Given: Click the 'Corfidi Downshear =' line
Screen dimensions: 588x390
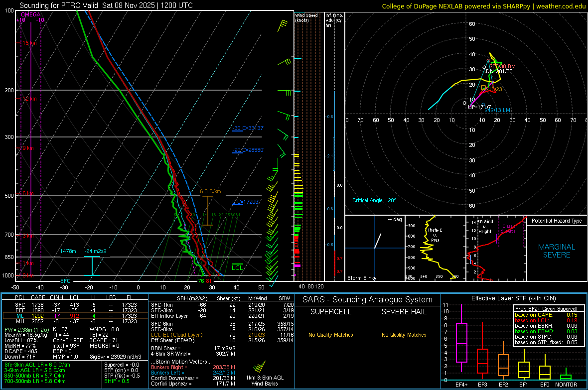Looking at the screenshot, I should tap(193, 378).
